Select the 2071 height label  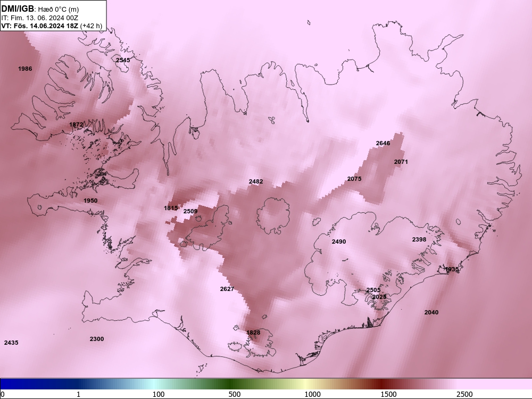tap(401, 162)
